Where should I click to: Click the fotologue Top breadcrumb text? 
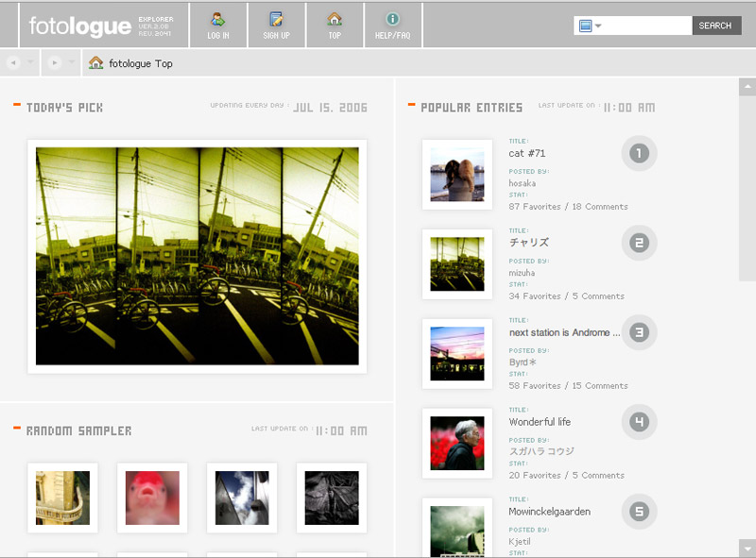(x=141, y=63)
